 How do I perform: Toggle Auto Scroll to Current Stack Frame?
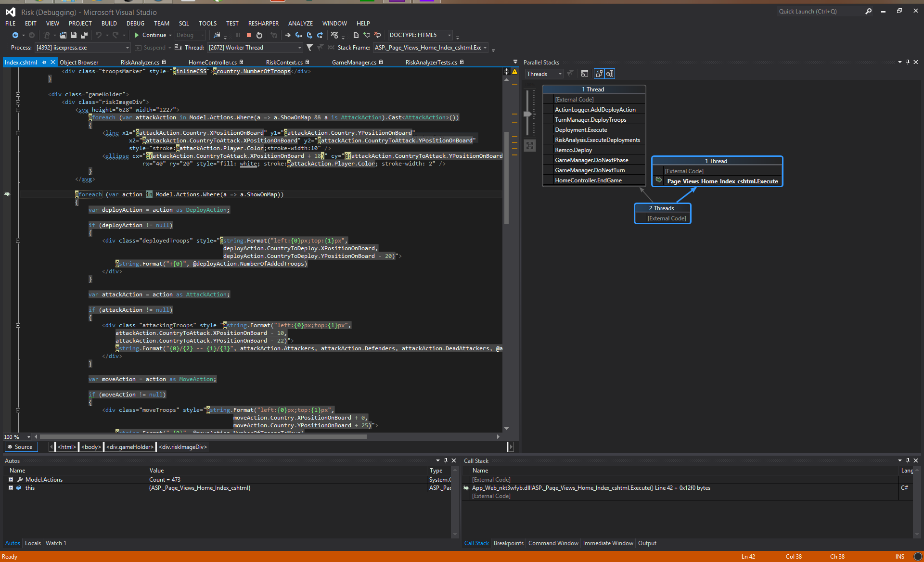tap(599, 74)
